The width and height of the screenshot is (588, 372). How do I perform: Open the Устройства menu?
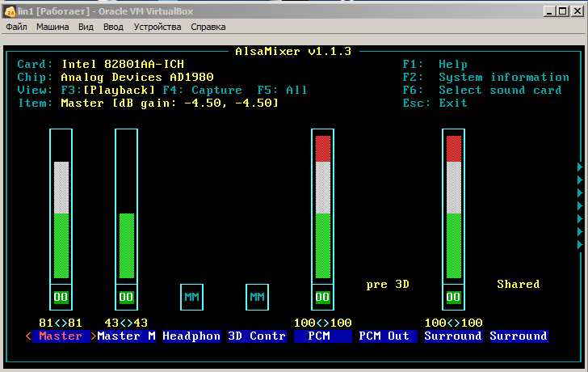click(x=157, y=27)
